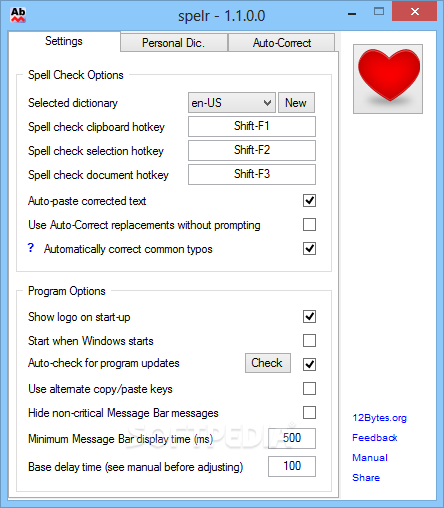The height and width of the screenshot is (508, 444).
Task: Click the red heart donate icon
Action: pyautogui.click(x=388, y=79)
